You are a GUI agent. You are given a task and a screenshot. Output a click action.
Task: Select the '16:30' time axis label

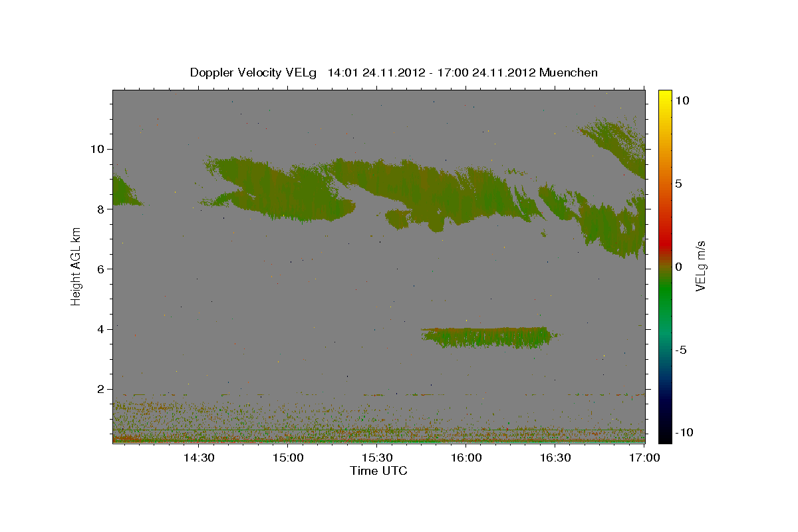point(555,458)
